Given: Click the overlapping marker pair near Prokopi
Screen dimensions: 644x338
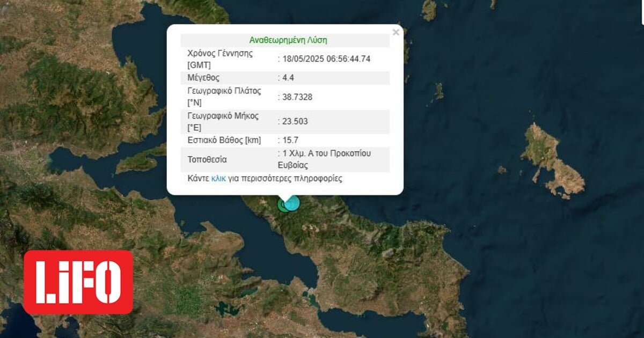Looking at the screenshot, I should (287, 205).
